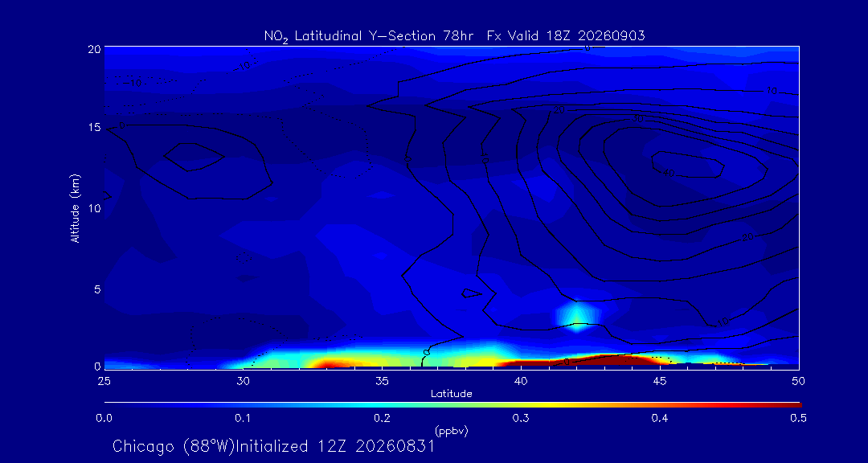Click the Chicago (88°W) initialized text
868x463 pixels.
(273, 446)
